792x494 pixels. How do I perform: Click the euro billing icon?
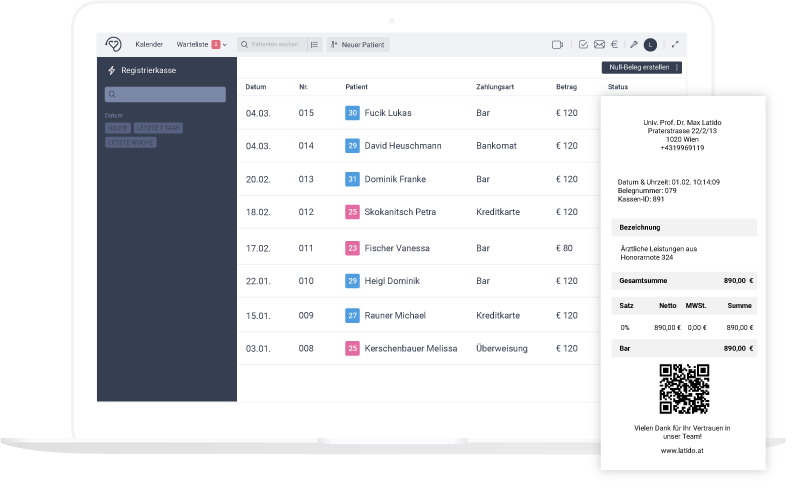pos(616,44)
